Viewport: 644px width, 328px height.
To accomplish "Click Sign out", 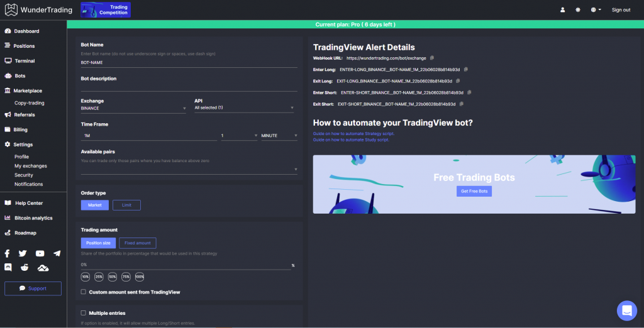I will 621,10.
